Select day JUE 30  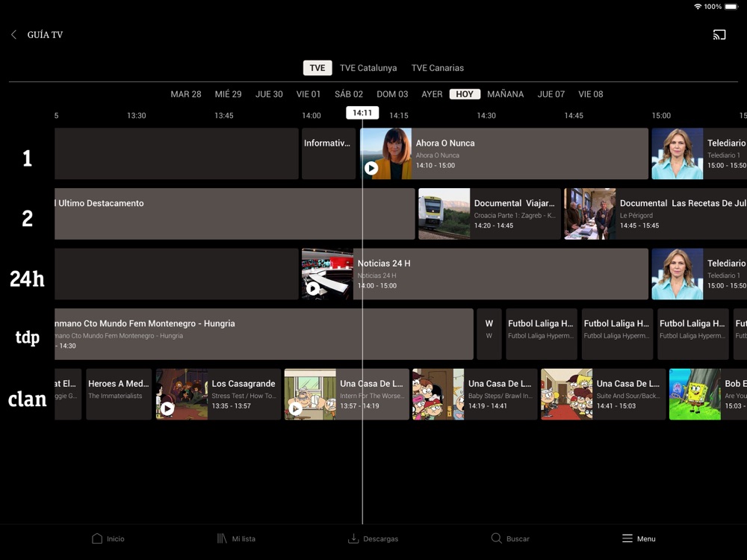click(x=269, y=94)
